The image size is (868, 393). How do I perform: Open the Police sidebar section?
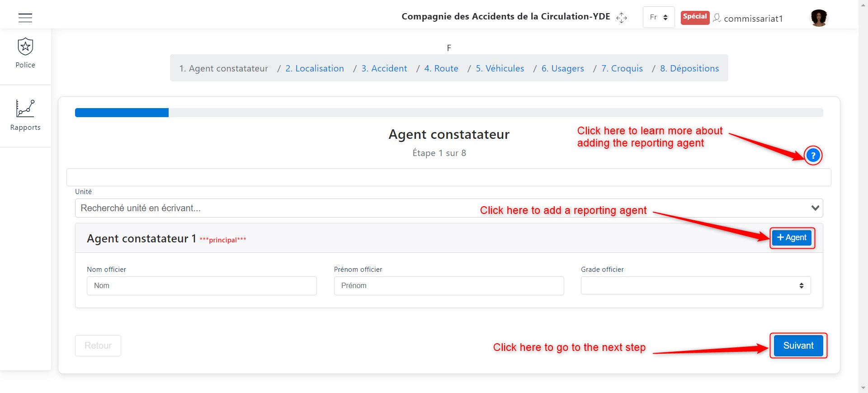(25, 53)
